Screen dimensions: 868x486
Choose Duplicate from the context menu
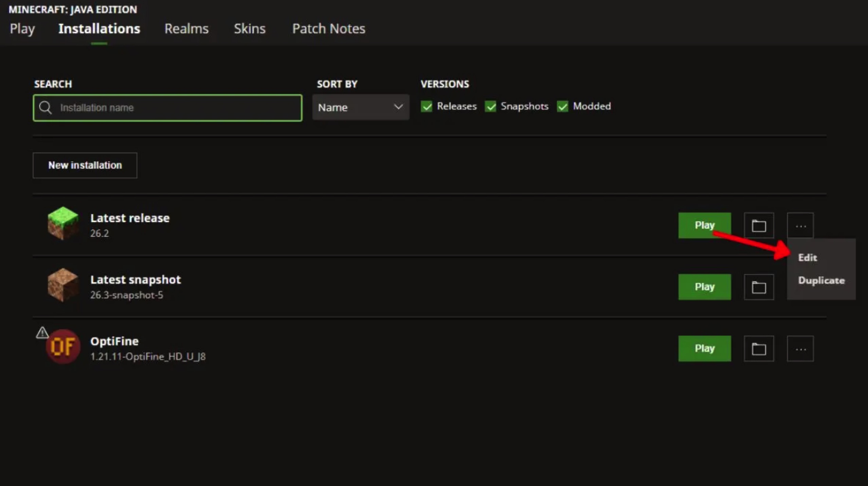(x=821, y=281)
